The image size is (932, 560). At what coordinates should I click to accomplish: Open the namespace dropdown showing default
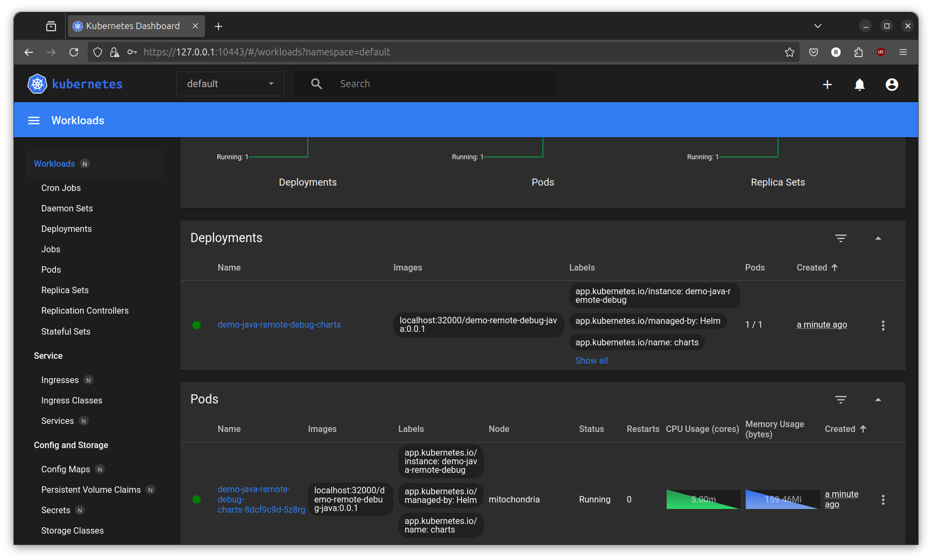point(230,84)
